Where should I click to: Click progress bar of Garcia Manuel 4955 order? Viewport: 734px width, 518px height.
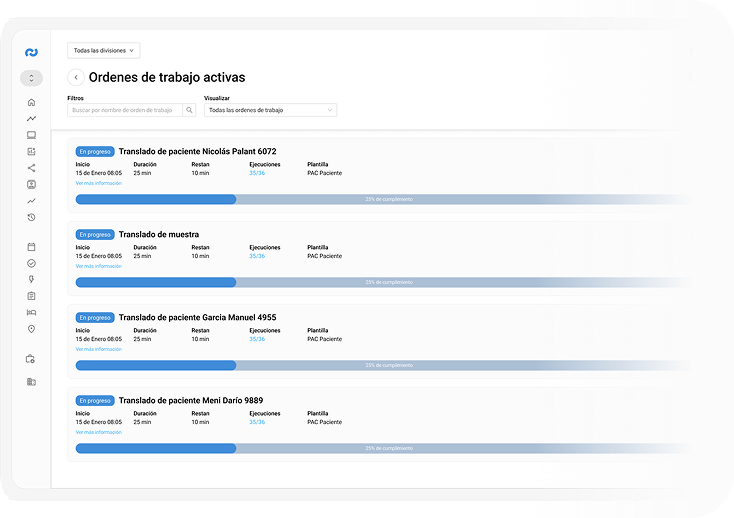(x=380, y=365)
